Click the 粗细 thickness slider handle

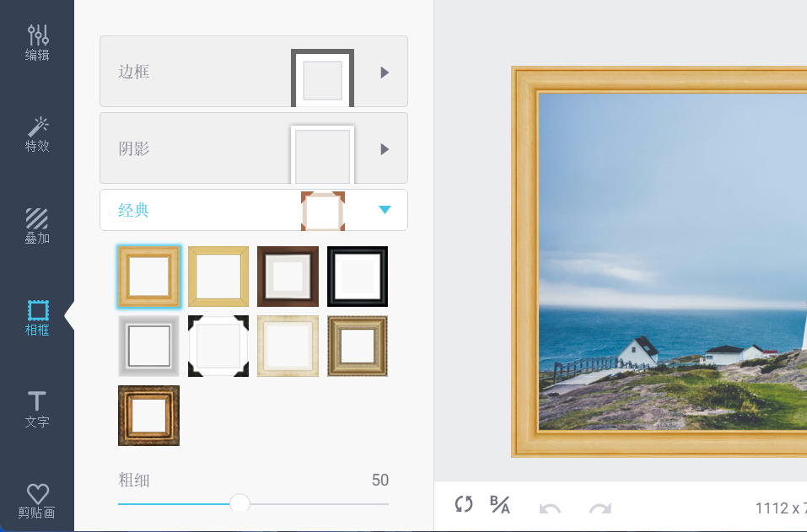coord(239,503)
